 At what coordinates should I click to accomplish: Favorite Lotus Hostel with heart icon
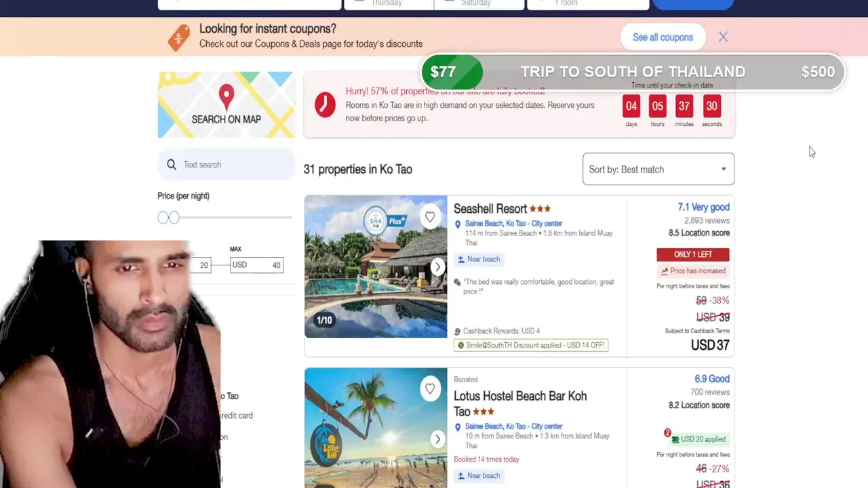pos(430,388)
